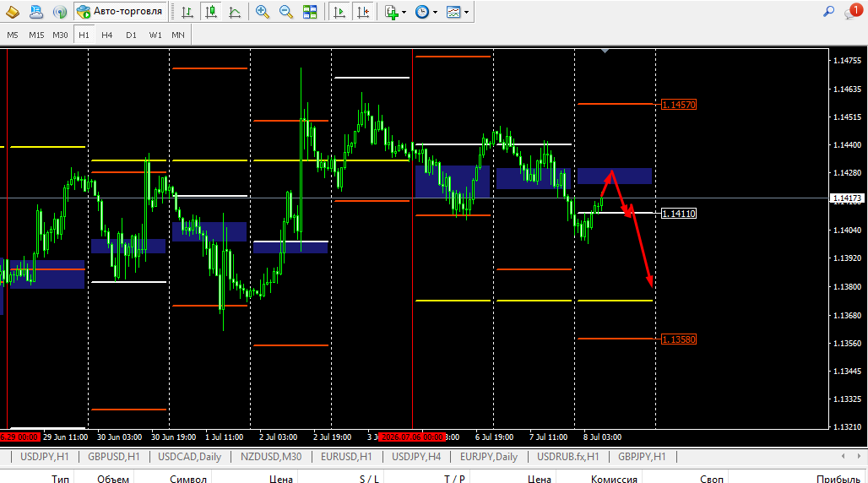The image size is (868, 483).
Task: Open the Navigator panel folder icon
Action: pos(12,12)
